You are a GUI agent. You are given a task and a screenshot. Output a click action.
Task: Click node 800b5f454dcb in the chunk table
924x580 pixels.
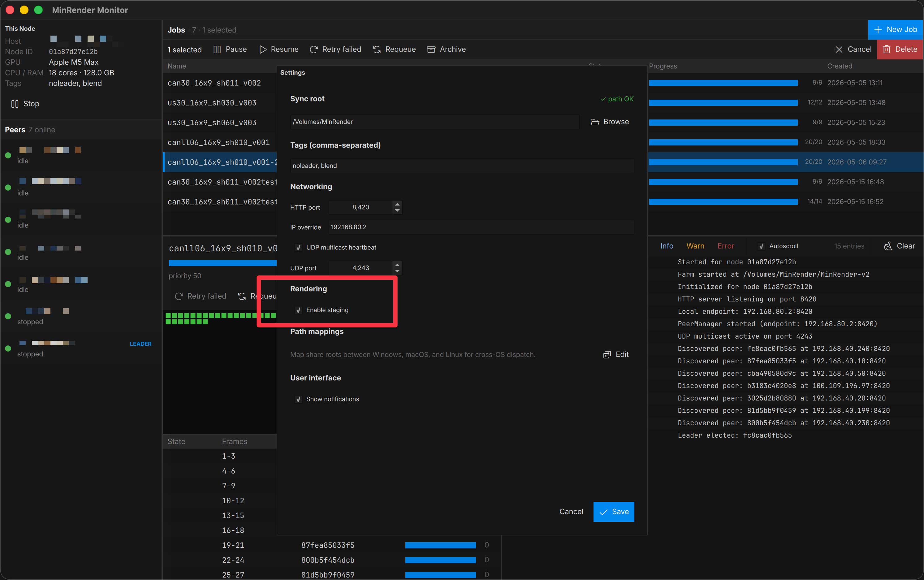328,560
